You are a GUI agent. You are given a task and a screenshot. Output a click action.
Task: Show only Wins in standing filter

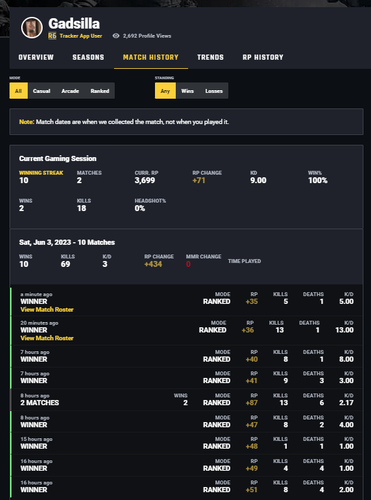(187, 91)
